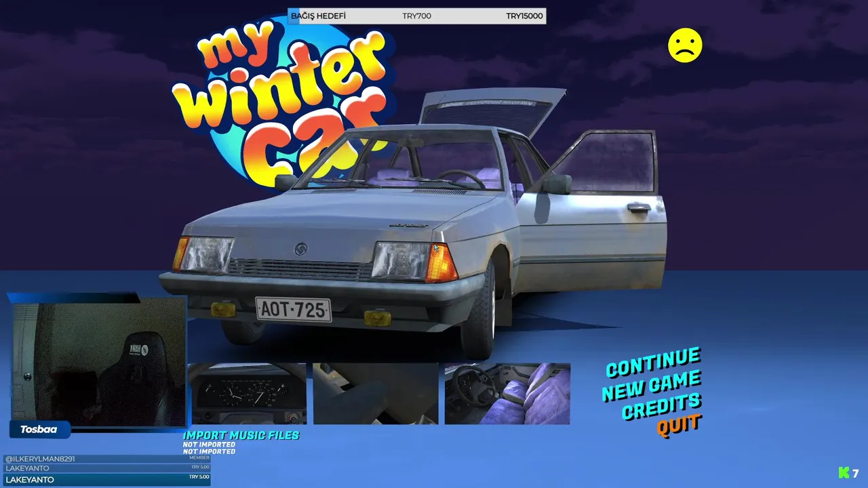Click the TRY15000 goal amount
The height and width of the screenshot is (488, 868).
tap(524, 16)
